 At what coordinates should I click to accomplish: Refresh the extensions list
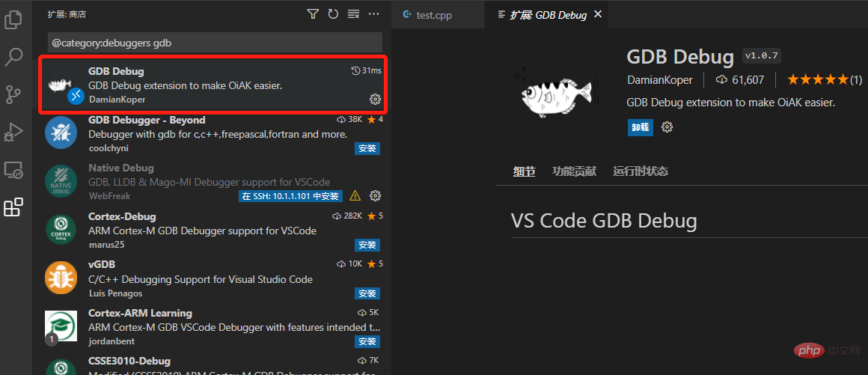[333, 14]
